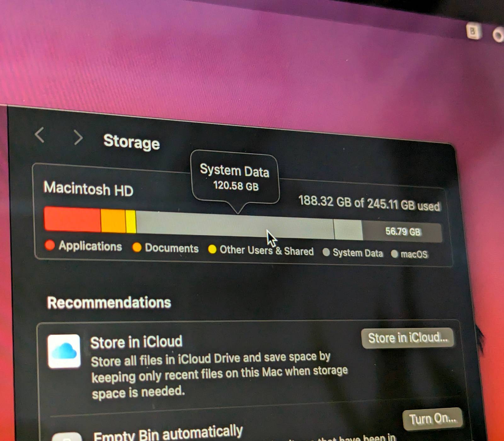This screenshot has width=504, height=441.
Task: Click the yellow Other Users & Shared dot
Action: (212, 249)
